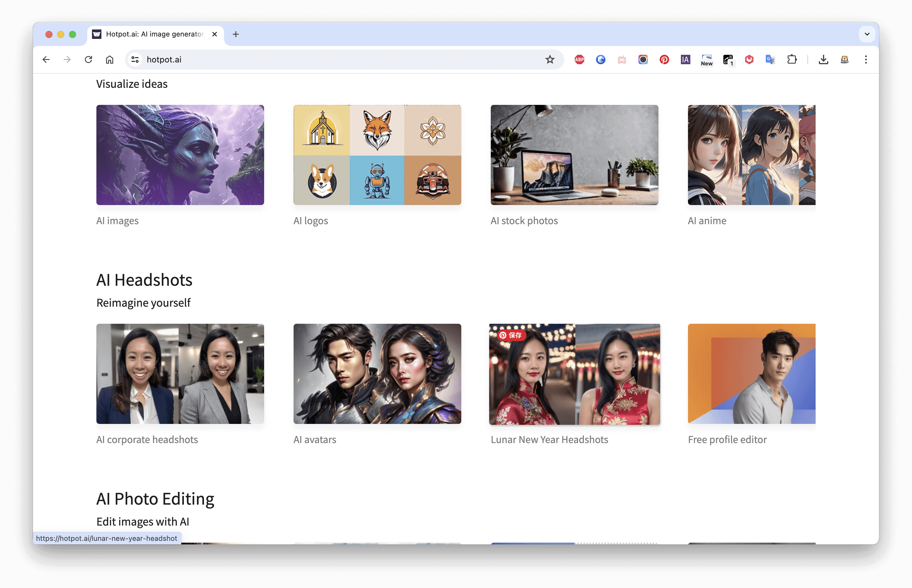
Task: Reload the hotpot.ai page
Action: coord(88,60)
